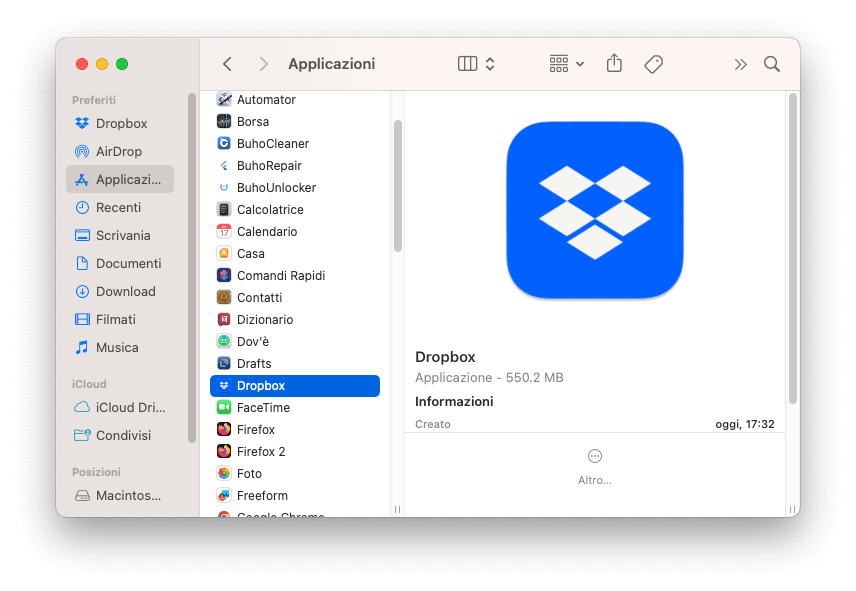Click the large Dropbox preview icon
Viewport: 856px width, 591px height.
(595, 210)
